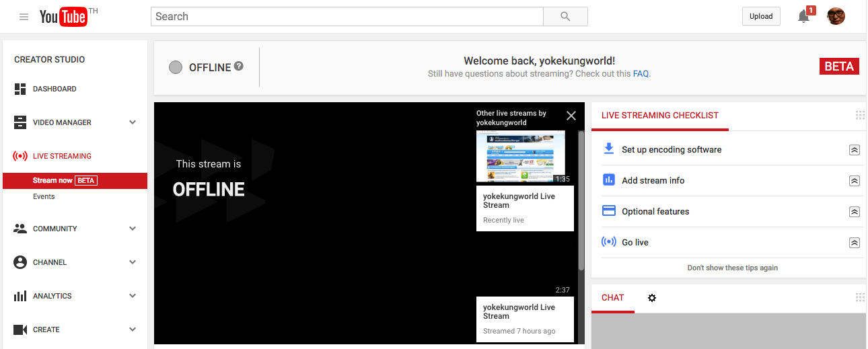The image size is (868, 349).
Task: Click the checklist panel drag handle
Action: 859,115
